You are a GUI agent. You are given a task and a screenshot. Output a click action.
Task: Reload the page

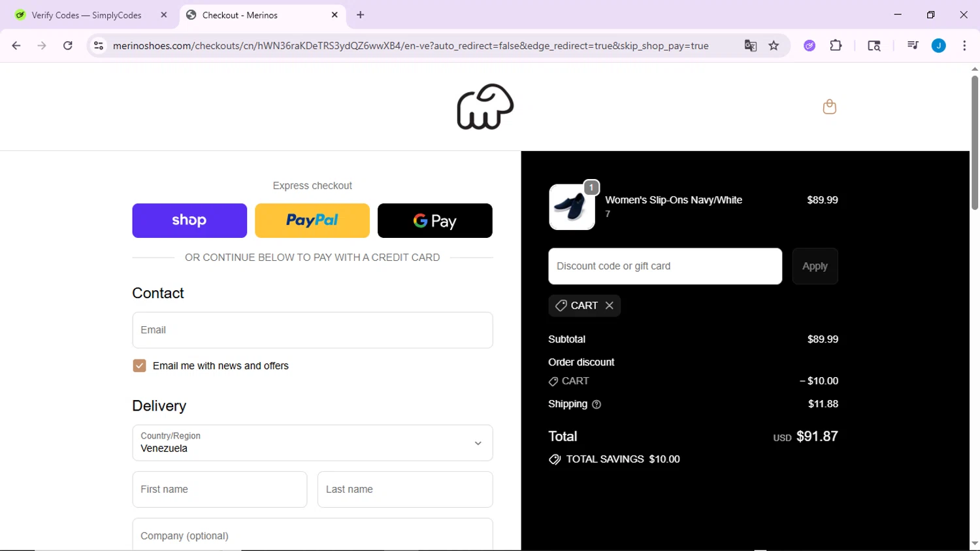click(68, 46)
